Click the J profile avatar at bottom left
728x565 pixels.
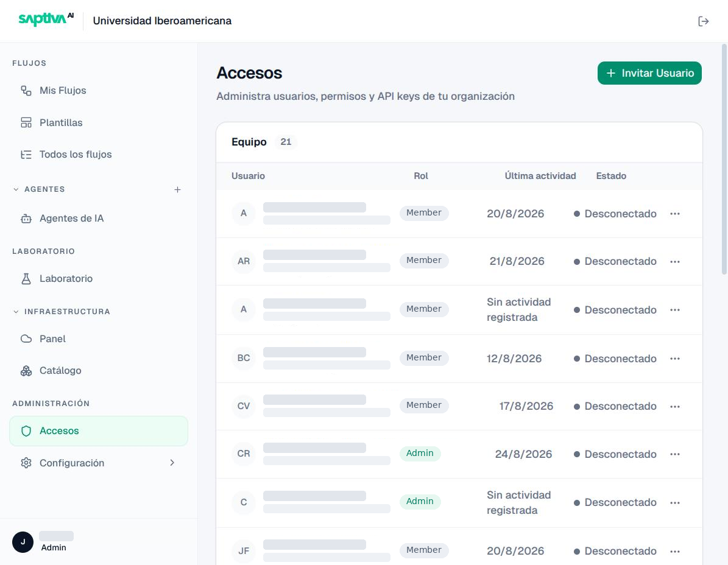click(x=23, y=542)
